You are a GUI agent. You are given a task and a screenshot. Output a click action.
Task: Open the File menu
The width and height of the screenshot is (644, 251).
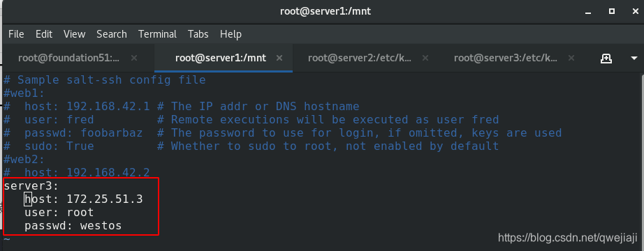click(x=16, y=34)
